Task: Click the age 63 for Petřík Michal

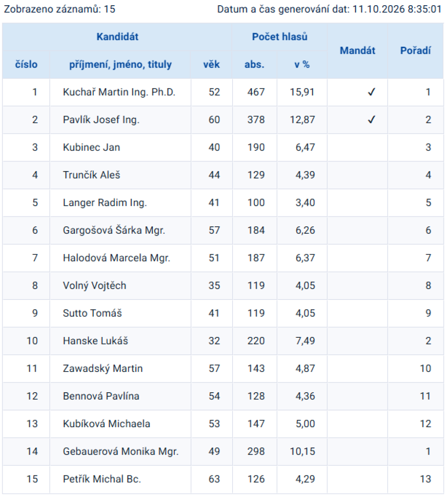Action: click(214, 479)
